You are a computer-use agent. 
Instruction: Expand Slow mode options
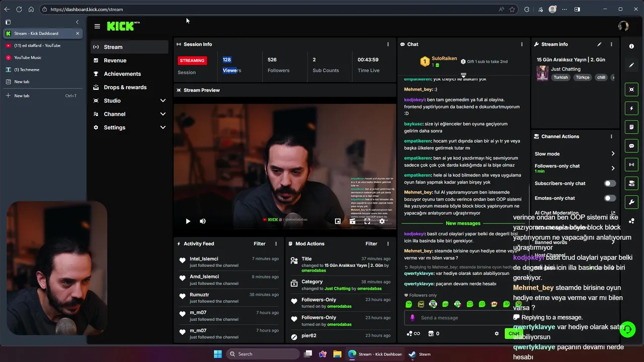[x=575, y=154]
